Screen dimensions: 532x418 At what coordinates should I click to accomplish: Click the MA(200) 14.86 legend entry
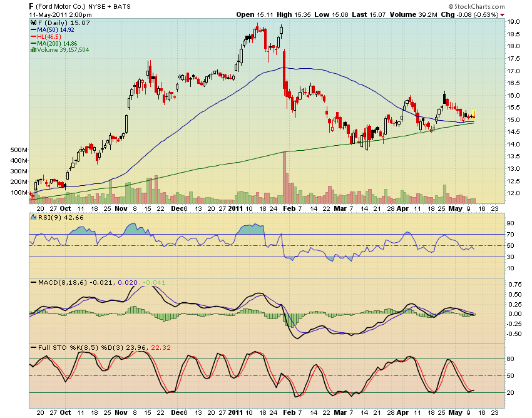pos(57,43)
